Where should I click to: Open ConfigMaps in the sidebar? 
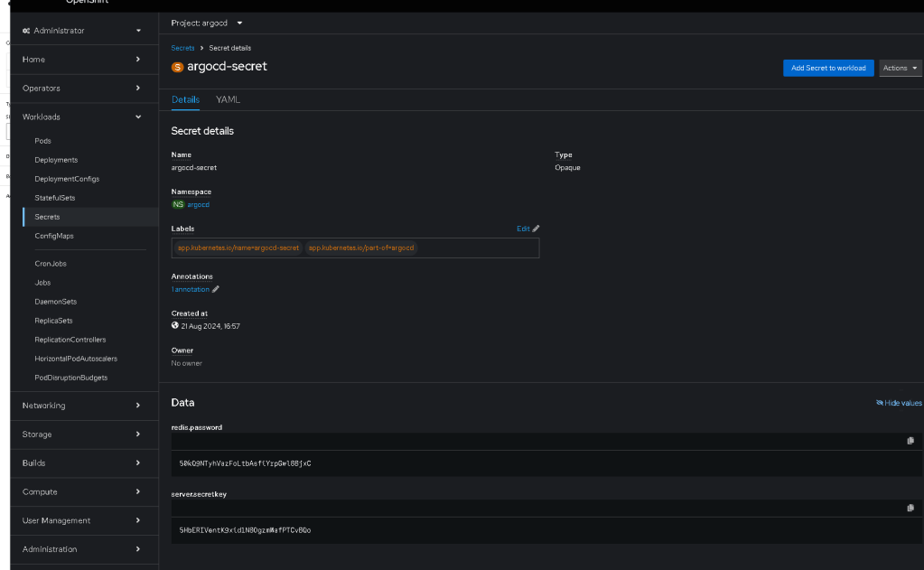pyautogui.click(x=54, y=236)
